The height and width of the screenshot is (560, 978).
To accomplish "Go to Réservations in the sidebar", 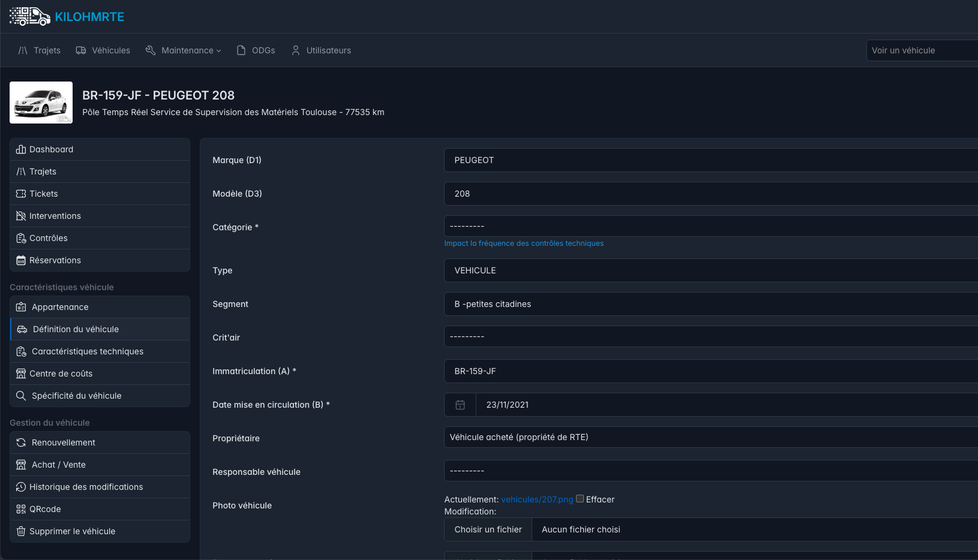I will tap(55, 260).
